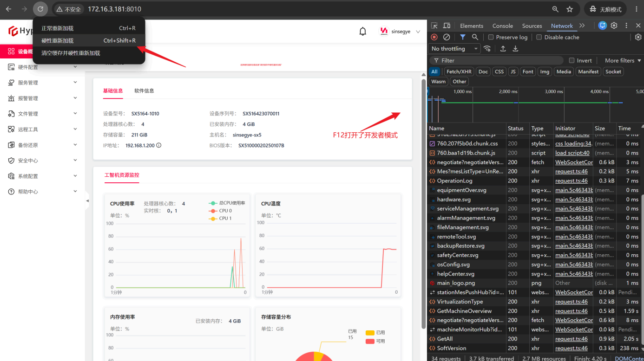The height and width of the screenshot is (361, 644).
Task: Click the 服务管理 sidebar icon
Action: (x=12, y=83)
